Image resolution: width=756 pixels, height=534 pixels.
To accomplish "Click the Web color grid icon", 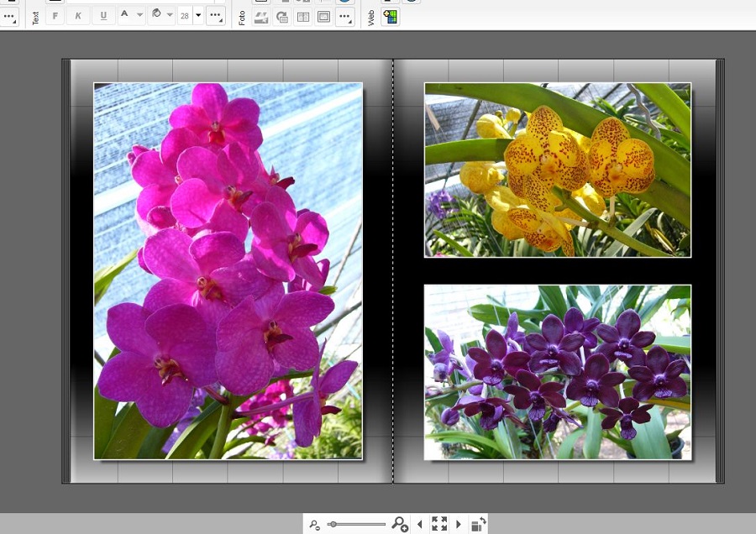I will [x=391, y=16].
